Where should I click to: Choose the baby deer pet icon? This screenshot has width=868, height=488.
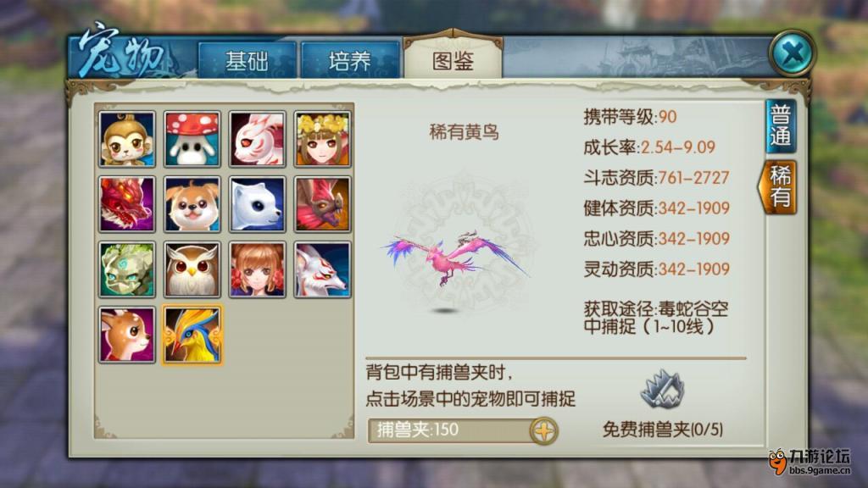click(x=127, y=335)
